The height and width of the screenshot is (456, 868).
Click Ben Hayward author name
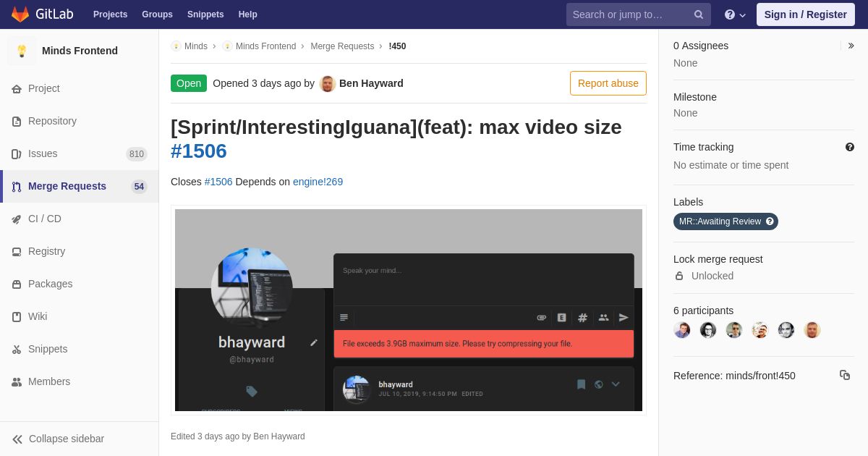pyautogui.click(x=371, y=83)
